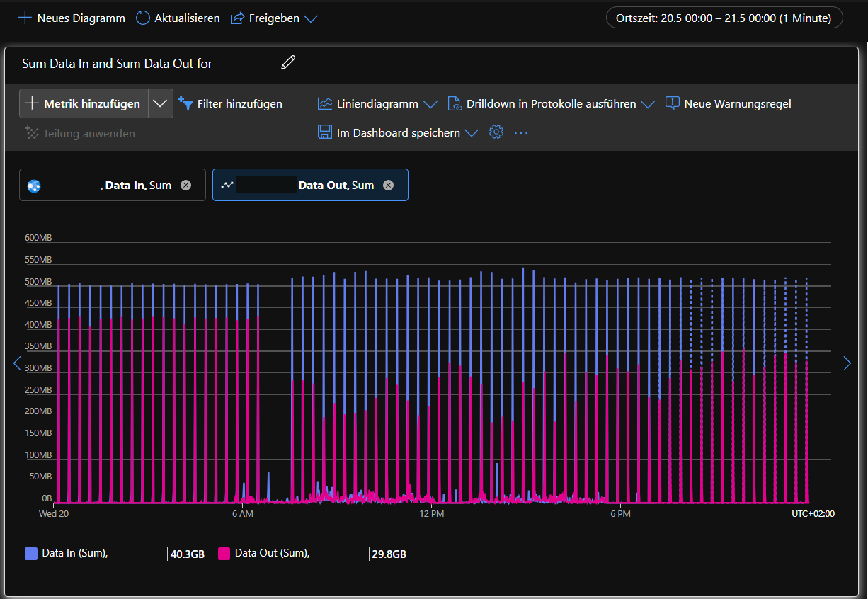The image size is (868, 599).
Task: Click the UTC+02:00 timezone label
Action: pos(813,513)
